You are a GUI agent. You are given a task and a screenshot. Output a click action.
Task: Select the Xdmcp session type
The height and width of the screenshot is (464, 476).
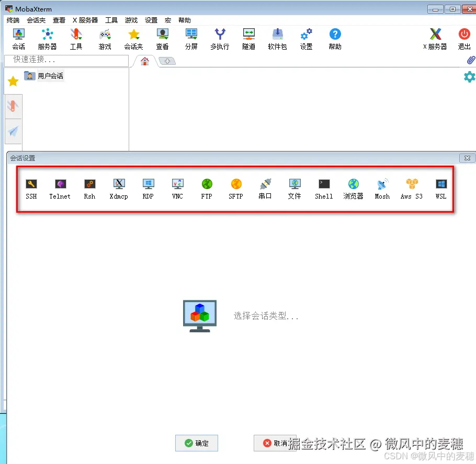point(119,189)
